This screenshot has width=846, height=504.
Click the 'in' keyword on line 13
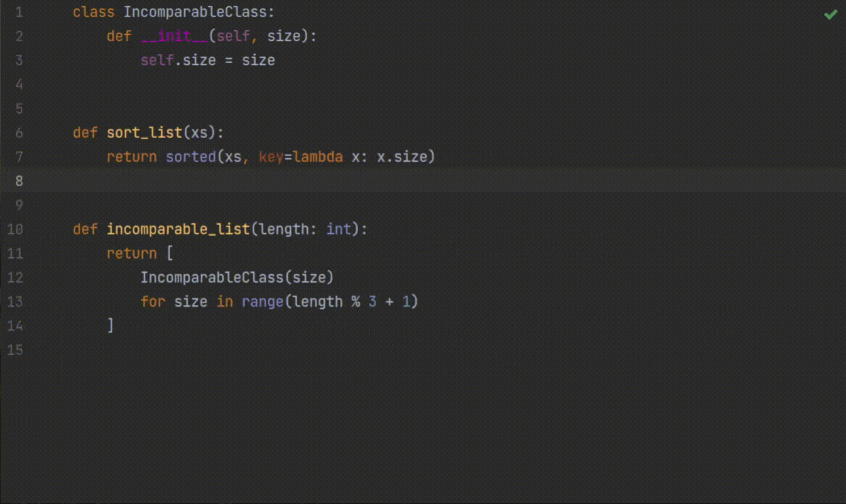(x=225, y=302)
